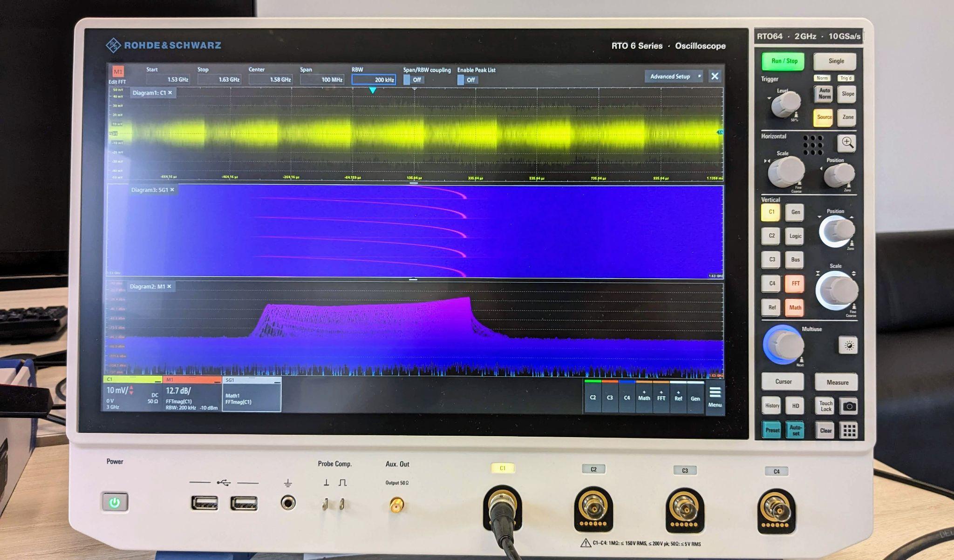Push the green Power button

[x=115, y=502]
